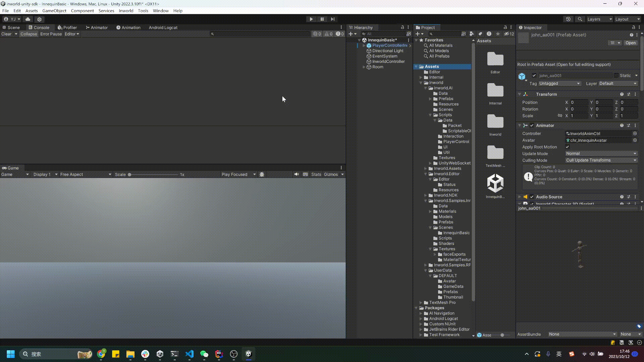Click Clear in Console toolbar
The height and width of the screenshot is (362, 644).
point(6,34)
